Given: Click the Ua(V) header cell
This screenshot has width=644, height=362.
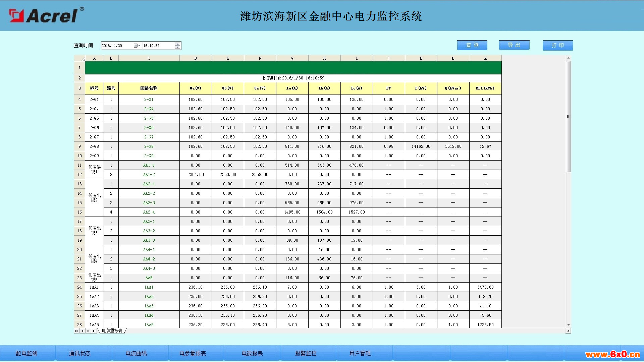Looking at the screenshot, I should tap(196, 88).
